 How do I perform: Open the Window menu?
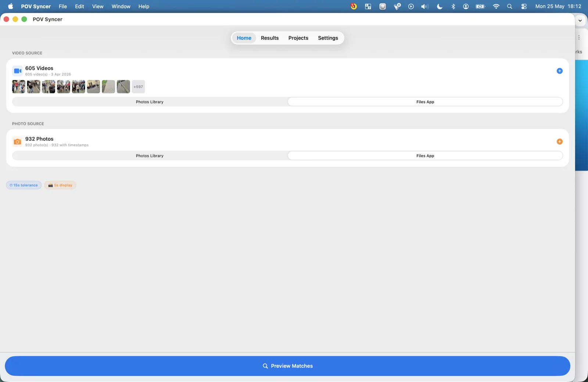click(x=121, y=6)
